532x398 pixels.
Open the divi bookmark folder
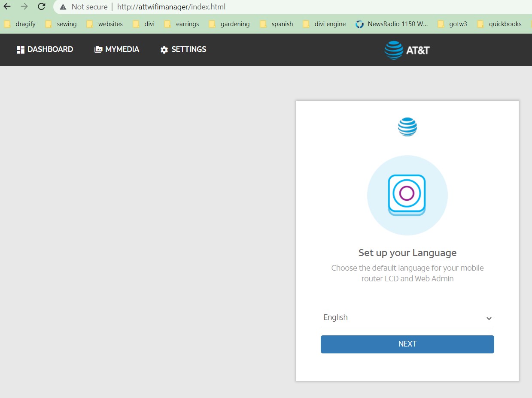[144, 24]
